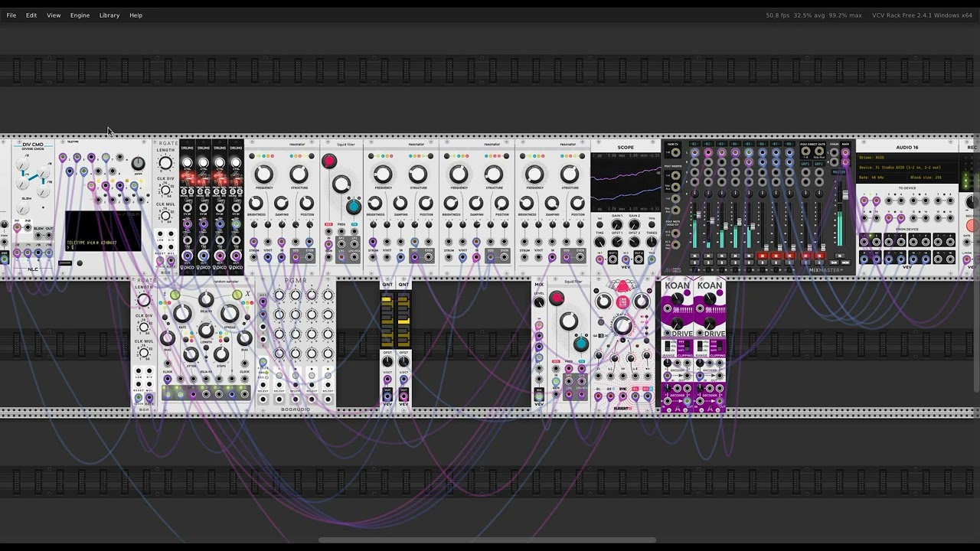
Task: Click the Scope GAIN 1 knob
Action: (x=617, y=226)
